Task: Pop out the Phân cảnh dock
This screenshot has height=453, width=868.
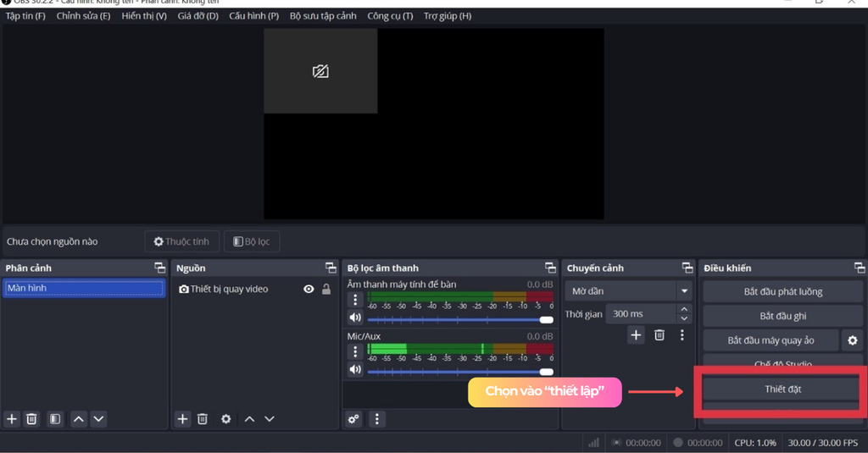Action: (x=160, y=268)
